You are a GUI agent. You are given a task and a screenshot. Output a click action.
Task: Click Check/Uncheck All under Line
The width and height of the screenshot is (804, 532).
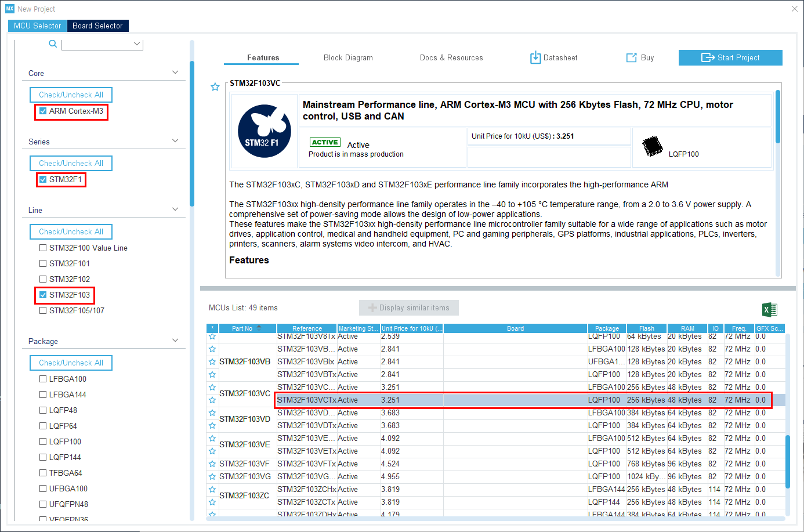coord(71,231)
